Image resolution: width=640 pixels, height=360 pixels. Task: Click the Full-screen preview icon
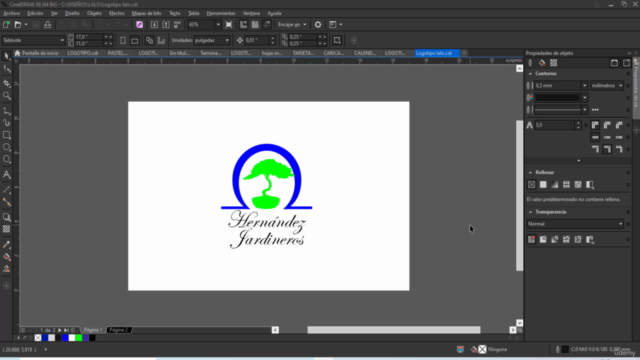pos(229,24)
